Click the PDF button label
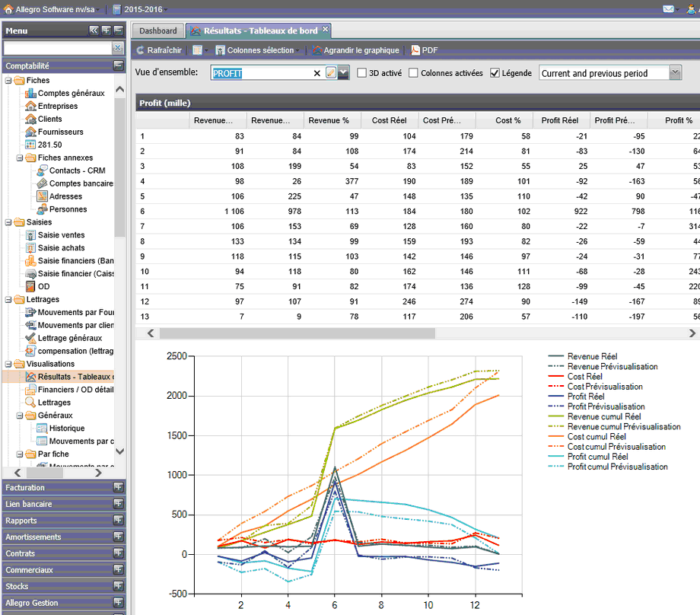 [x=430, y=50]
